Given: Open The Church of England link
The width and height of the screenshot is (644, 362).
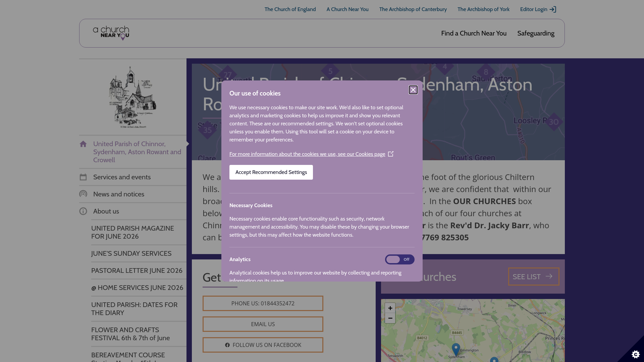Looking at the screenshot, I should (x=290, y=9).
